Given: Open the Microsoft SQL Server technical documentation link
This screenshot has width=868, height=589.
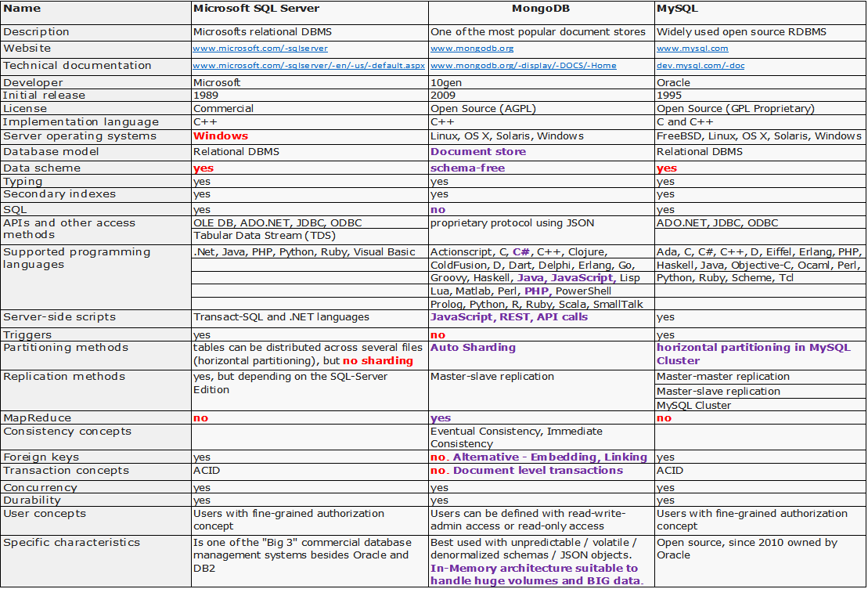Looking at the screenshot, I should pyautogui.click(x=309, y=65).
